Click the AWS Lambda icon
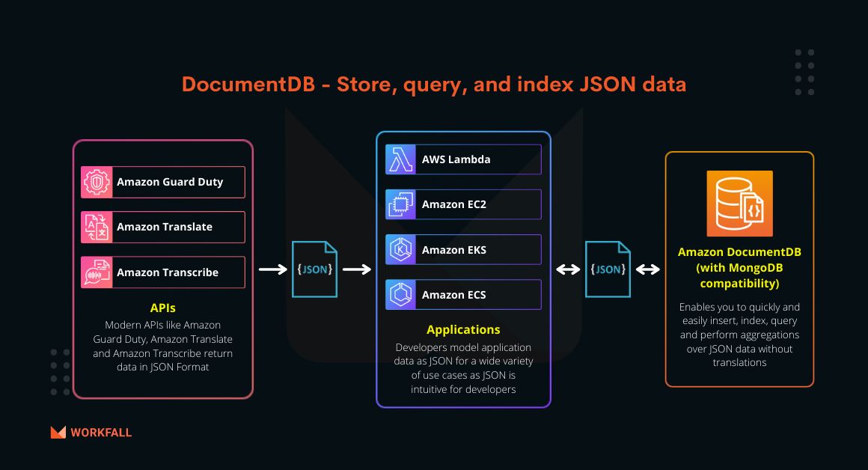 401,159
